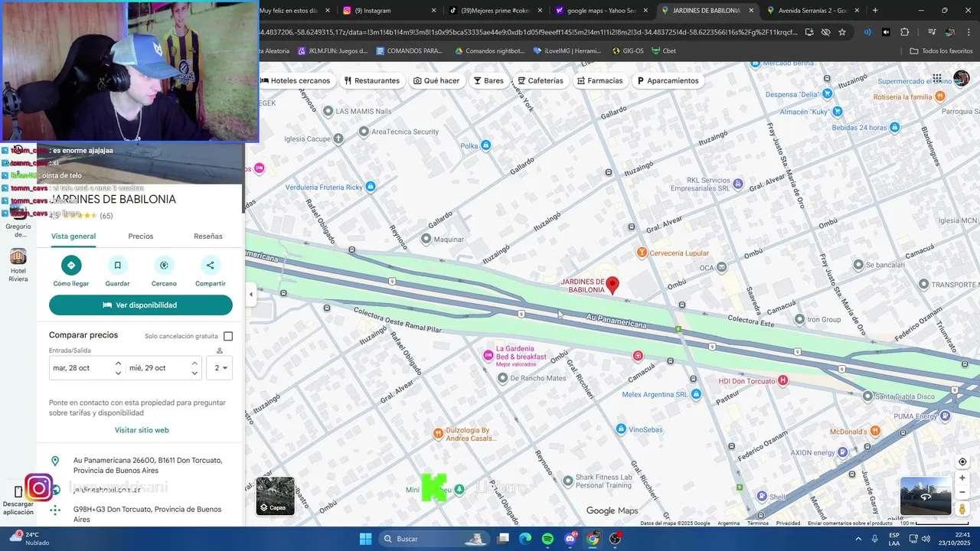Open the iLoveIMG bookmark
The width and height of the screenshot is (980, 551).
(567, 51)
